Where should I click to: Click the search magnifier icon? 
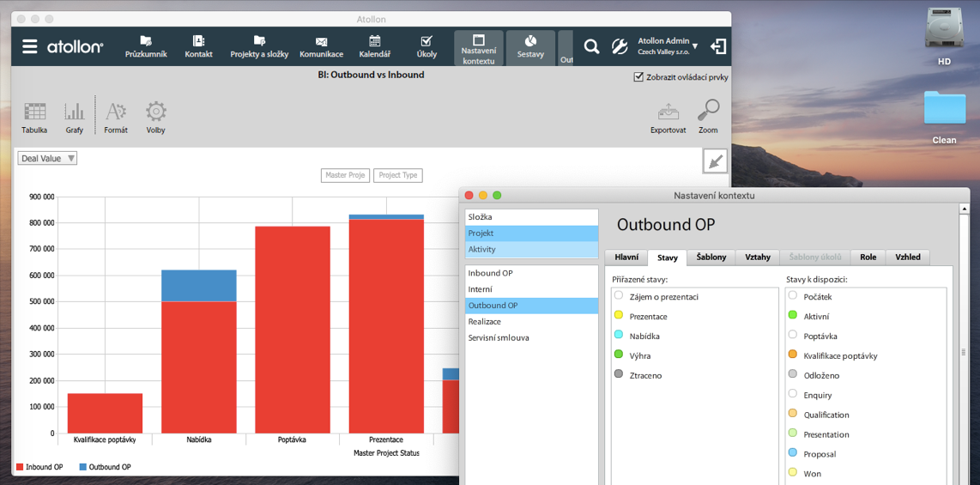pyautogui.click(x=591, y=46)
